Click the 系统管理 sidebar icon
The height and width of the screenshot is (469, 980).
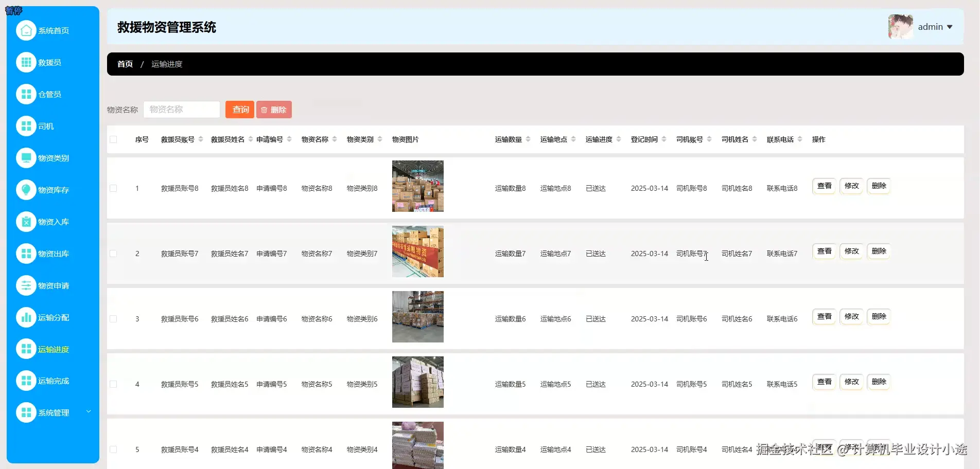coord(26,412)
